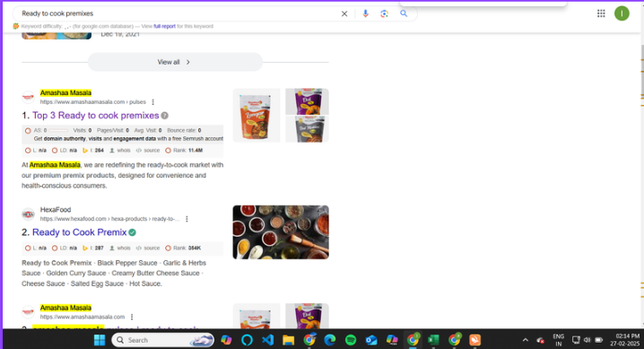Click the HexaFood site name
This screenshot has height=349, width=644.
pos(56,210)
